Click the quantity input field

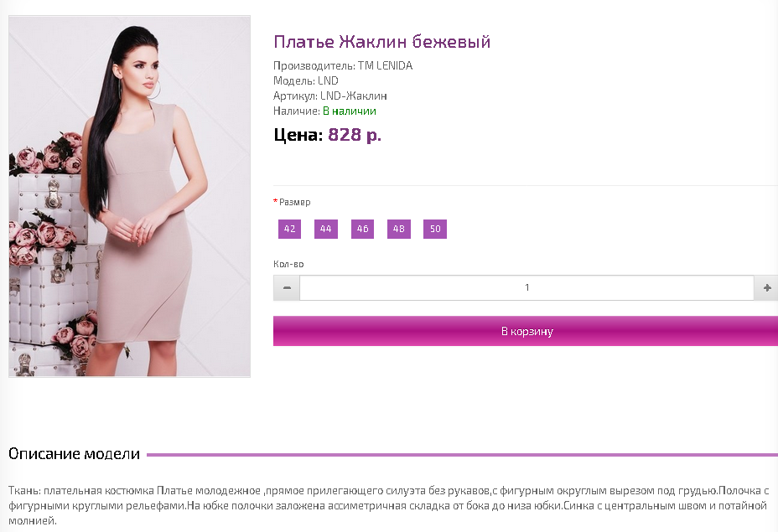coord(526,287)
